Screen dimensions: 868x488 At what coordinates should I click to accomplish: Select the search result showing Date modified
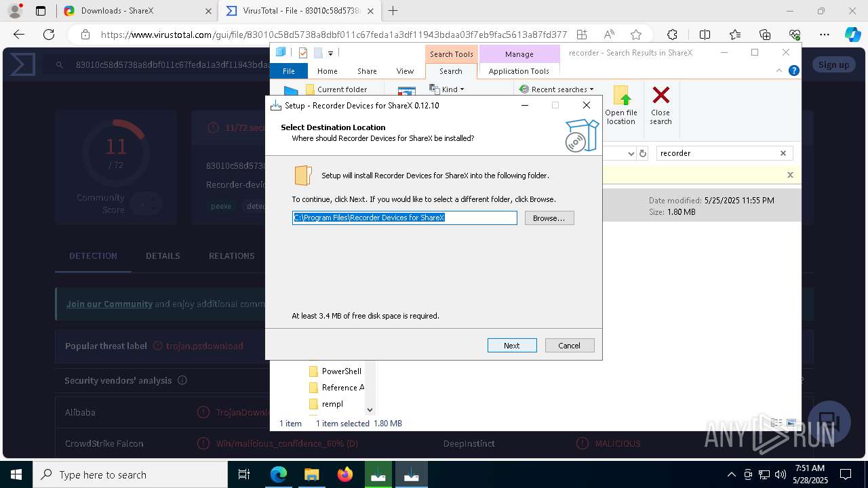pos(702,206)
